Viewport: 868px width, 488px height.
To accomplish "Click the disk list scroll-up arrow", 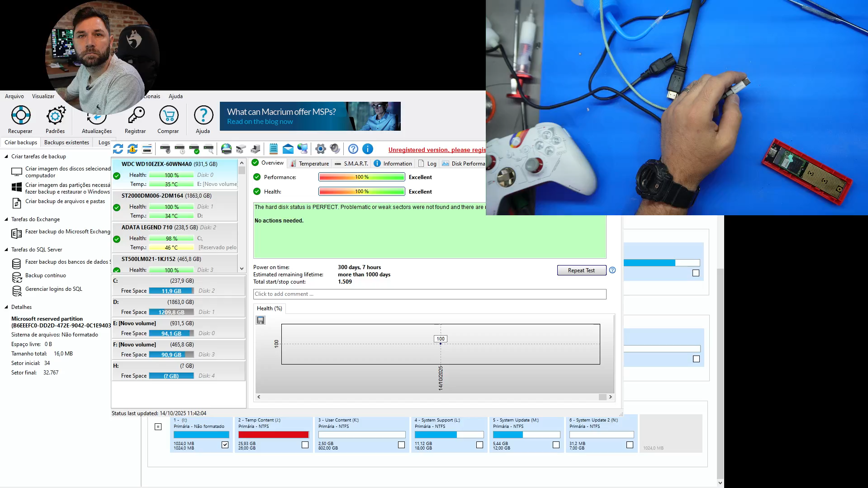I will point(242,163).
